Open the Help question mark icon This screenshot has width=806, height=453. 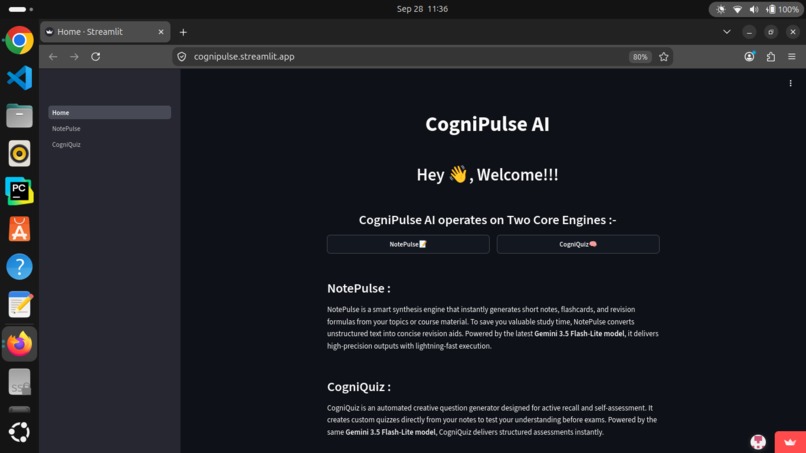(x=20, y=267)
